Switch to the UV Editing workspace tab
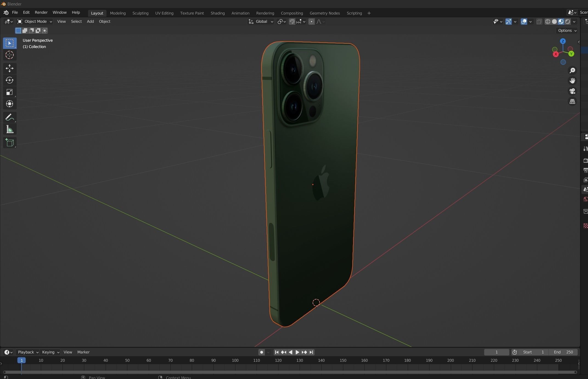The height and width of the screenshot is (379, 588). tap(164, 13)
